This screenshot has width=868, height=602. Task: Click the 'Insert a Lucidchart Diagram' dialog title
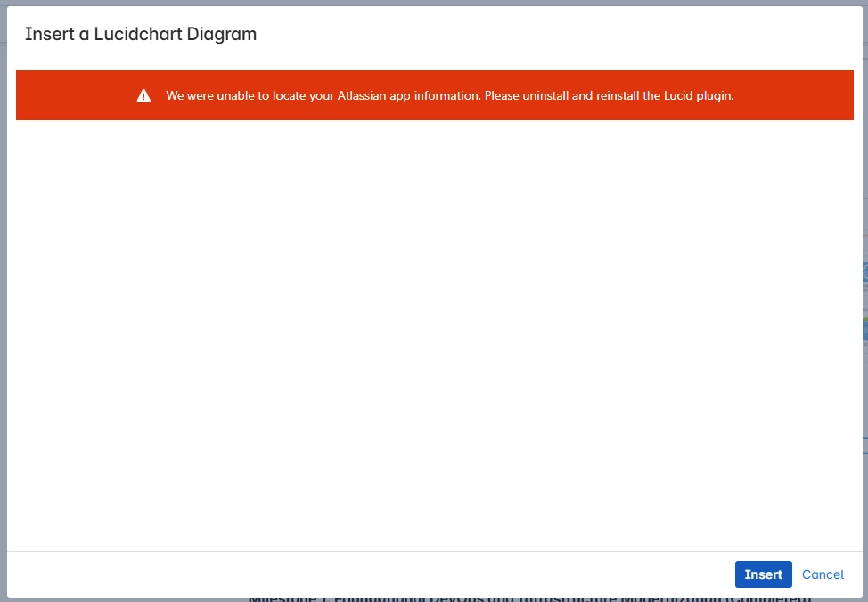[141, 34]
